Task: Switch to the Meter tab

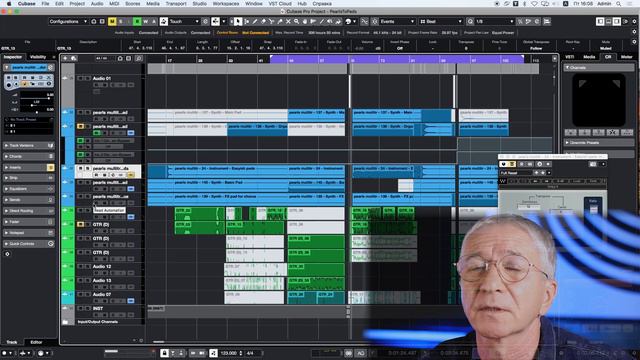Action: (627, 57)
